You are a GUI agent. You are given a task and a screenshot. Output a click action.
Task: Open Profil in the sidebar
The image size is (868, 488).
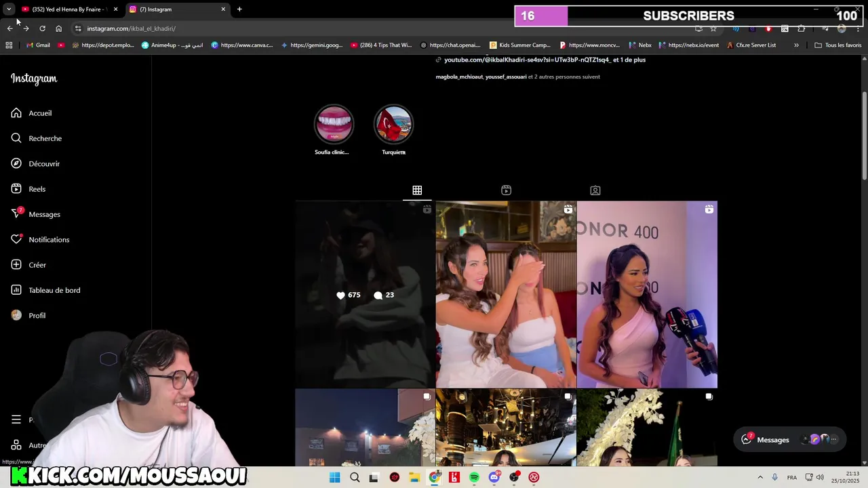point(28,315)
